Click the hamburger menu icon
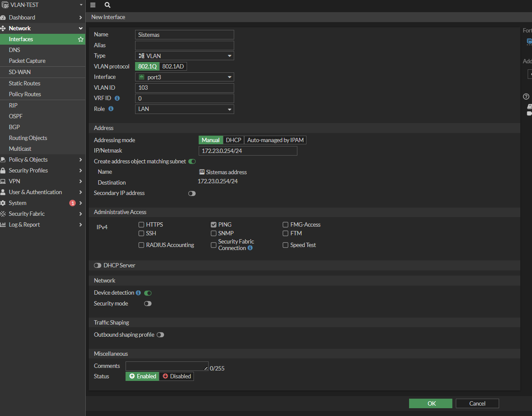The image size is (532, 416). click(x=93, y=5)
